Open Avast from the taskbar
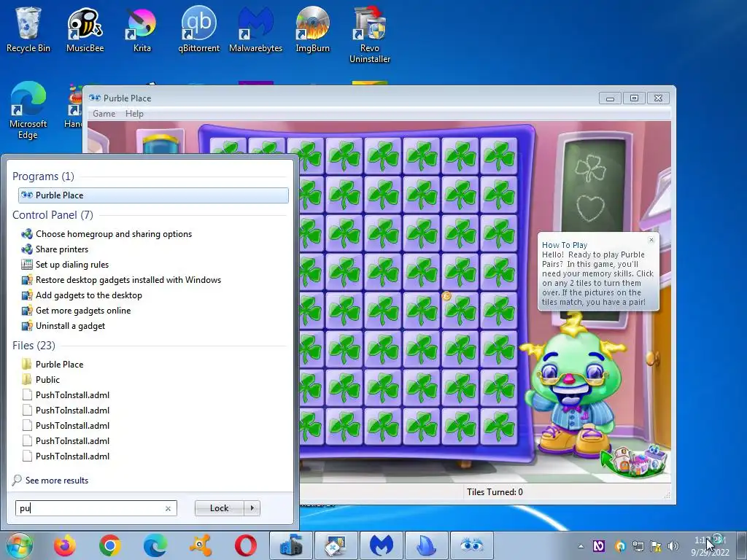Image resolution: width=747 pixels, height=560 pixels. (201, 545)
